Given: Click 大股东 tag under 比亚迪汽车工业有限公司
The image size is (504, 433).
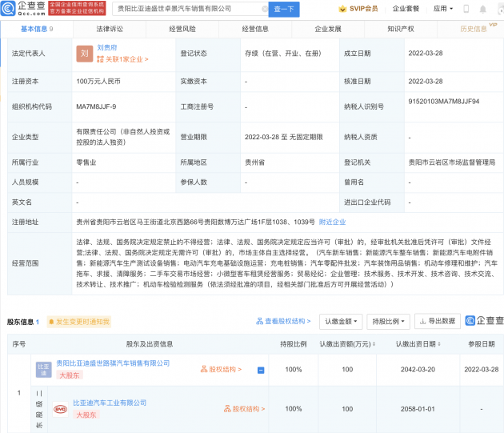Looking at the screenshot, I should (x=86, y=415).
